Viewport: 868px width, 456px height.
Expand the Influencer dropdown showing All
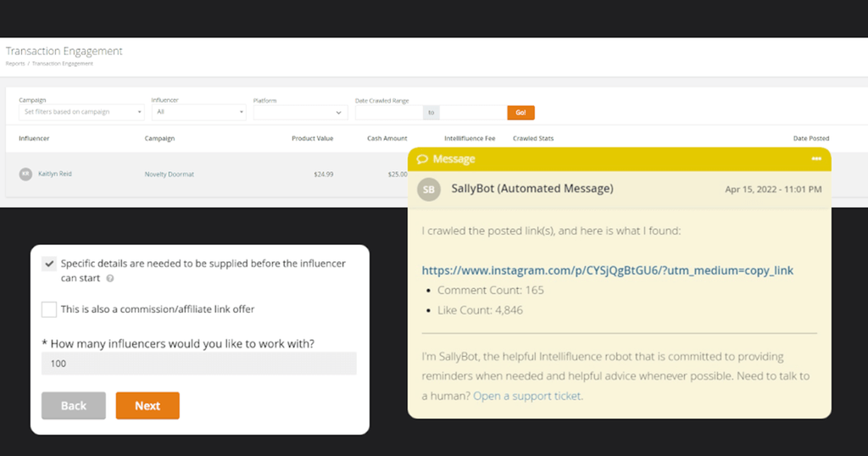199,112
